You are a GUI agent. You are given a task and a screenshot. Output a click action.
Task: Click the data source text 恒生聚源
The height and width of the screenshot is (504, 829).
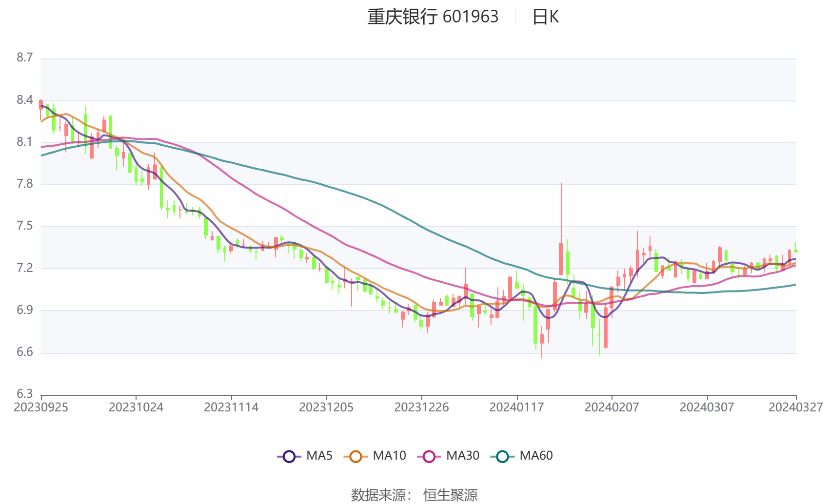tap(451, 495)
